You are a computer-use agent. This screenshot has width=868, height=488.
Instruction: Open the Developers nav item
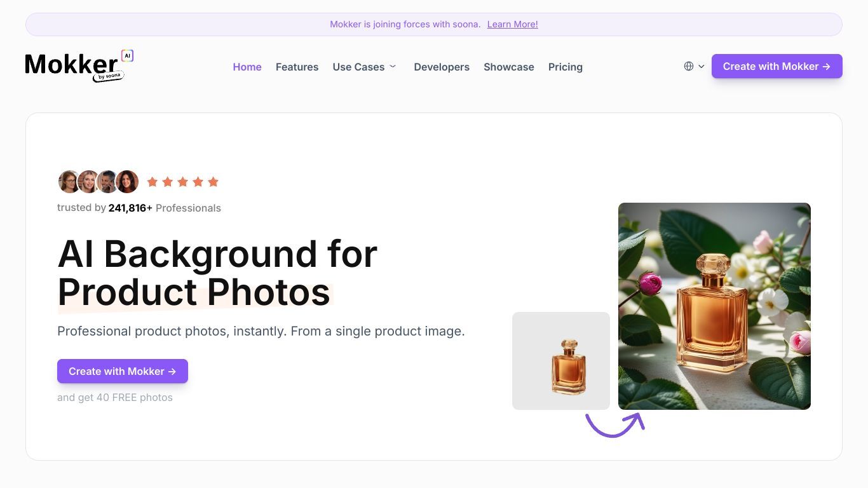[x=442, y=67]
